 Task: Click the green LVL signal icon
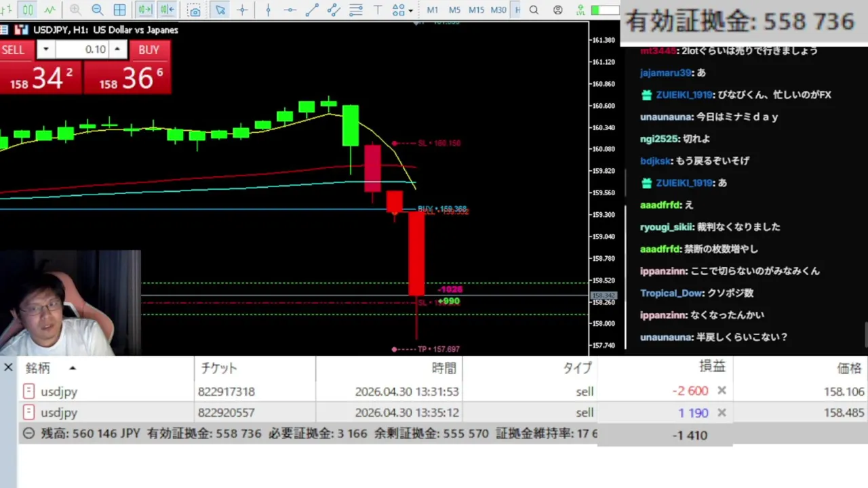pos(580,10)
